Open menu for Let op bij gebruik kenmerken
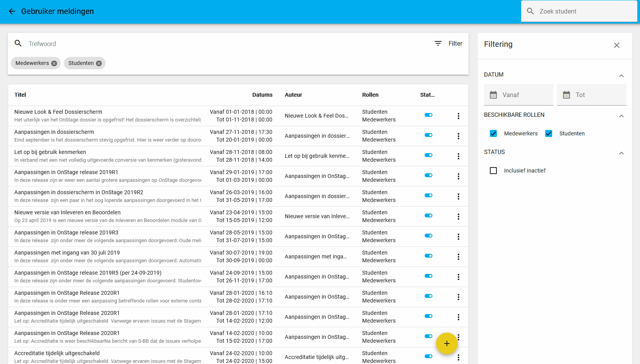Viewport: 640px width, 364px height. (459, 156)
